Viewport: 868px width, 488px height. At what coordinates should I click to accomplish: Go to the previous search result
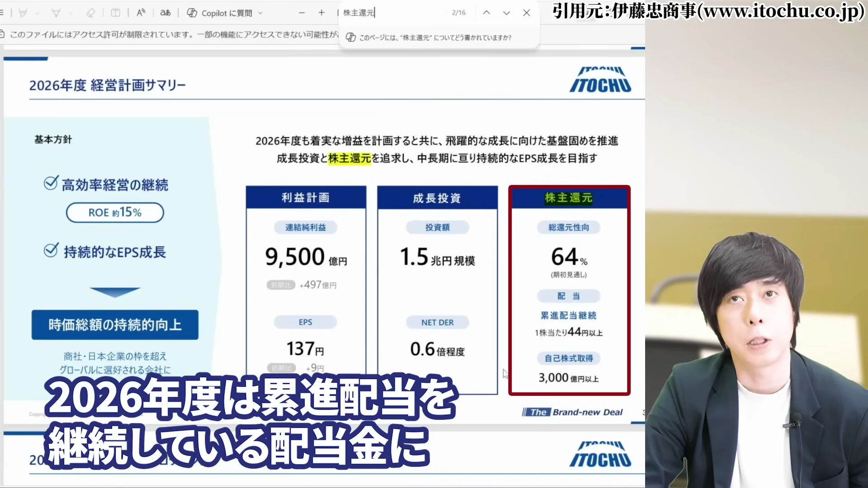(x=486, y=13)
